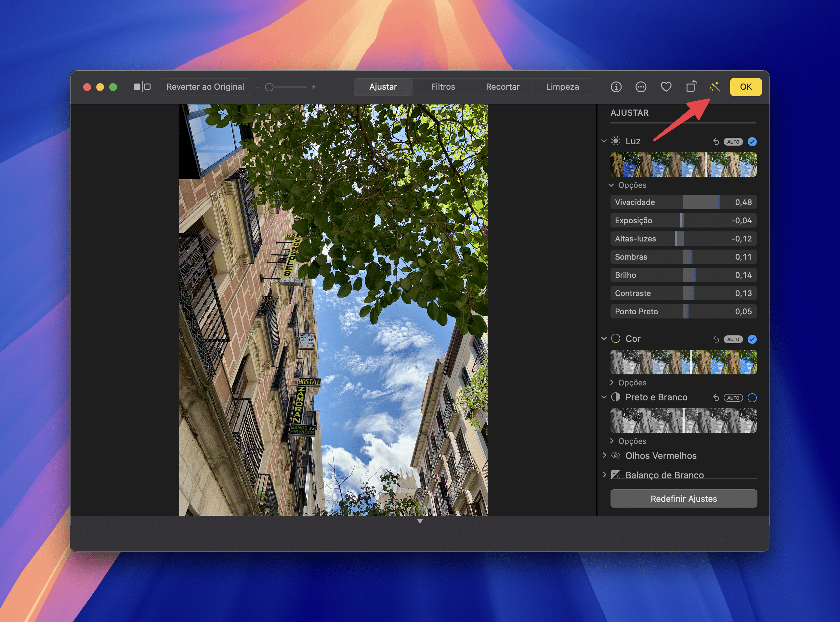
Task: Click the Cor thumbnail strip slider
Action: (683, 362)
